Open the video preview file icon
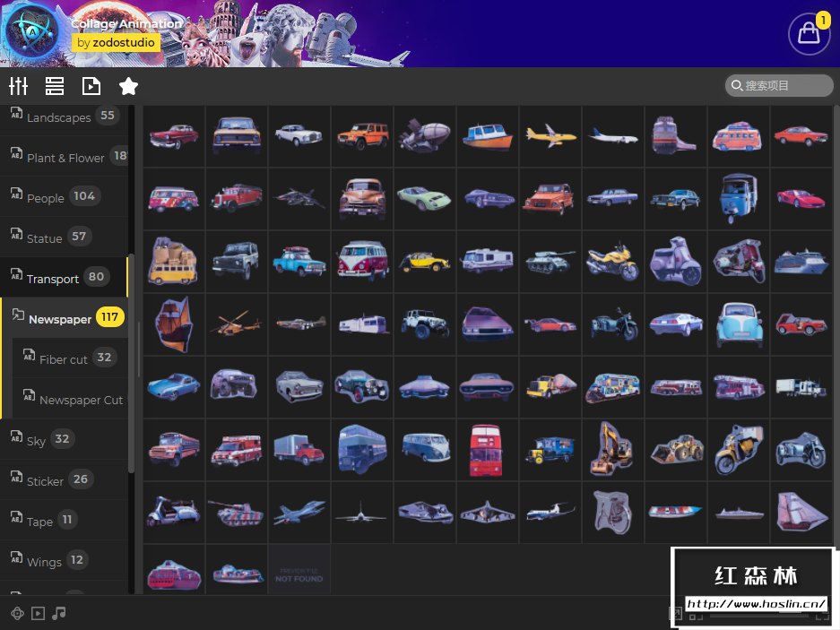This screenshot has width=840, height=630. point(91,86)
